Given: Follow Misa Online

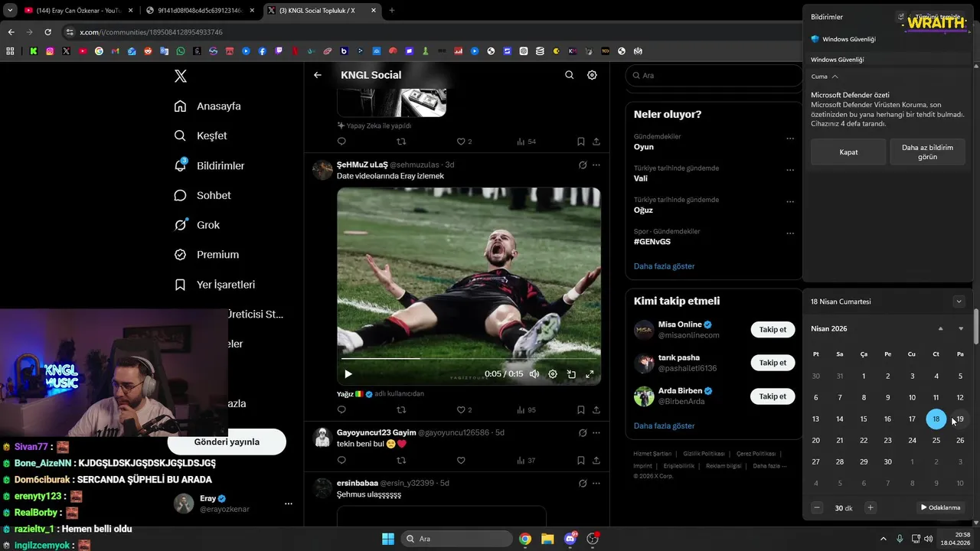Looking at the screenshot, I should click(x=773, y=329).
